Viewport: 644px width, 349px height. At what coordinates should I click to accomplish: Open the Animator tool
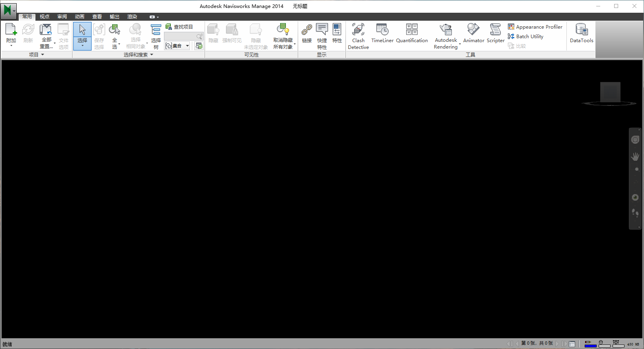point(474,33)
